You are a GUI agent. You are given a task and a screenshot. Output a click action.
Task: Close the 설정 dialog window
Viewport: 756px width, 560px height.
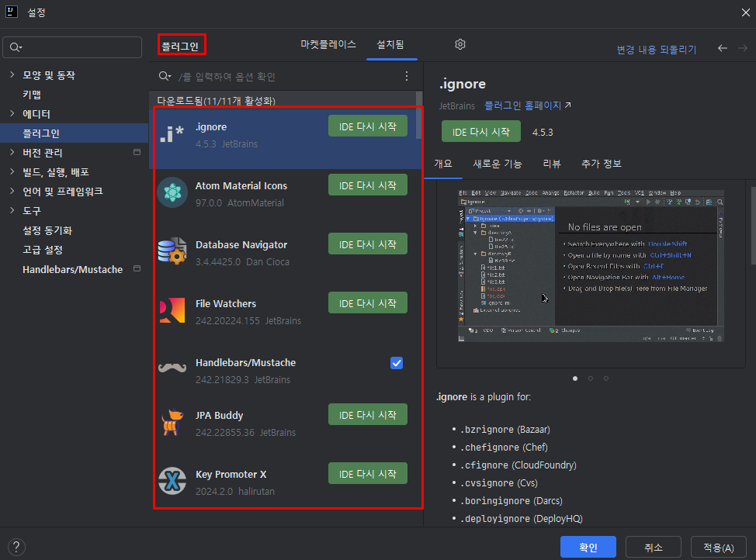(745, 12)
